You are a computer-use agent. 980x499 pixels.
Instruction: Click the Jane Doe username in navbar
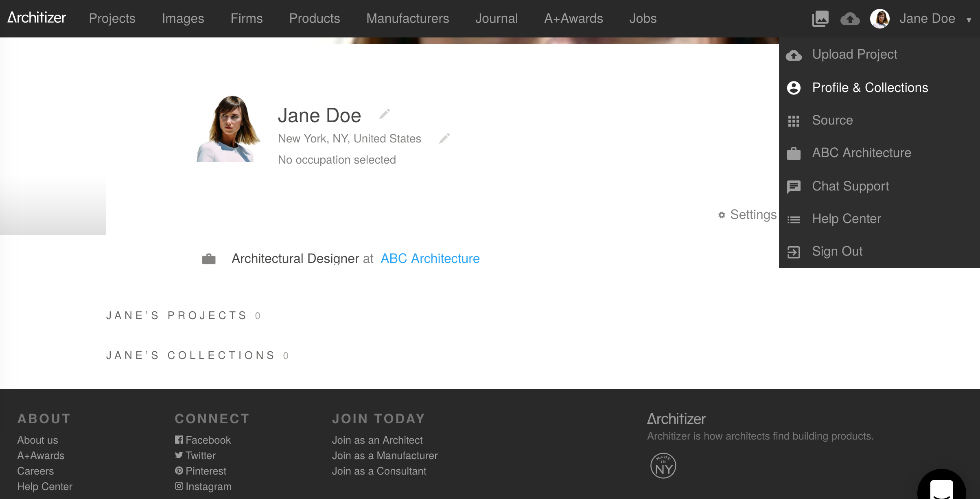(x=927, y=18)
